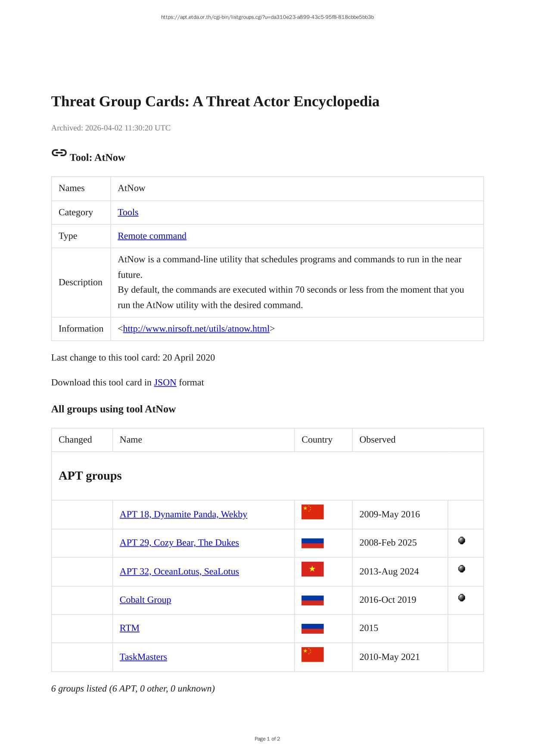The height and width of the screenshot is (756, 535).
Task: Open the Remote command type link
Action: pyautogui.click(x=152, y=236)
